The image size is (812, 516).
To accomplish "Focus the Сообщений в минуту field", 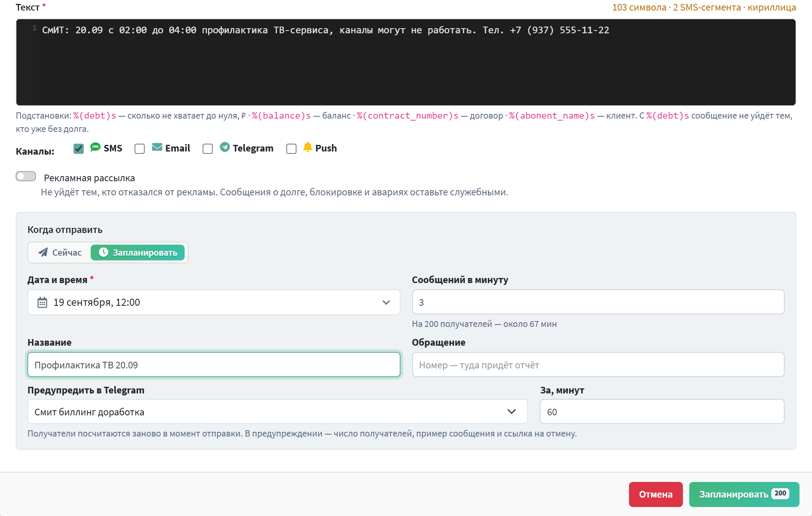I will coord(598,302).
